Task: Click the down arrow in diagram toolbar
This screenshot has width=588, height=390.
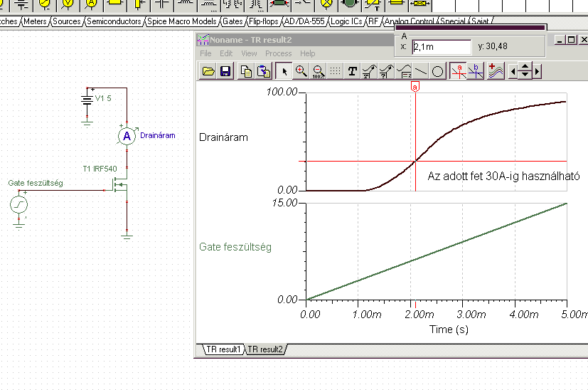Action: point(525,75)
